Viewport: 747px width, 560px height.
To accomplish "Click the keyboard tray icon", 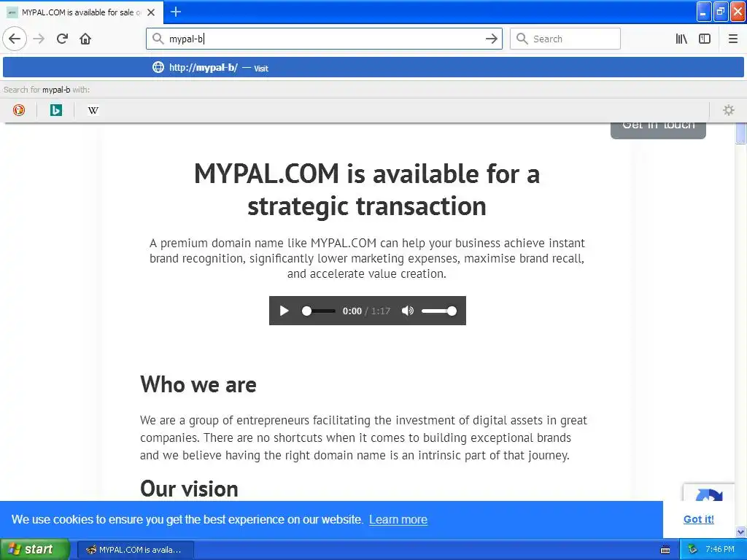I will pos(665,550).
